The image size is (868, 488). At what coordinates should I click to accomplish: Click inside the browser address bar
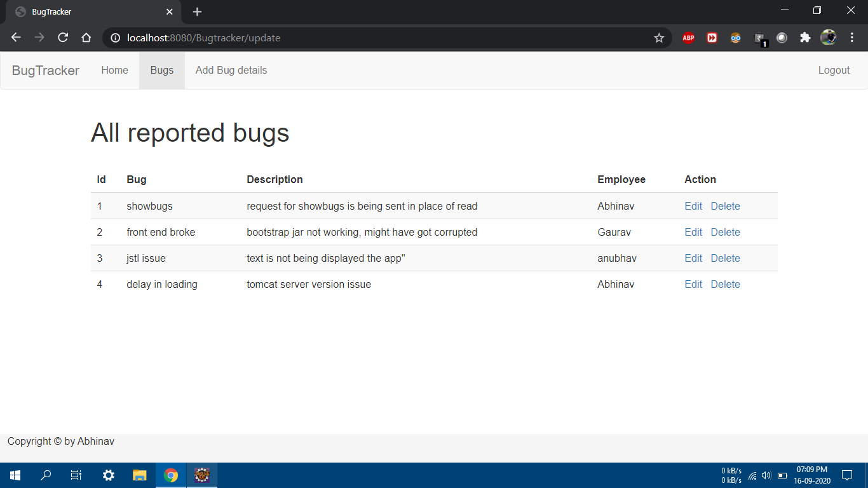381,37
